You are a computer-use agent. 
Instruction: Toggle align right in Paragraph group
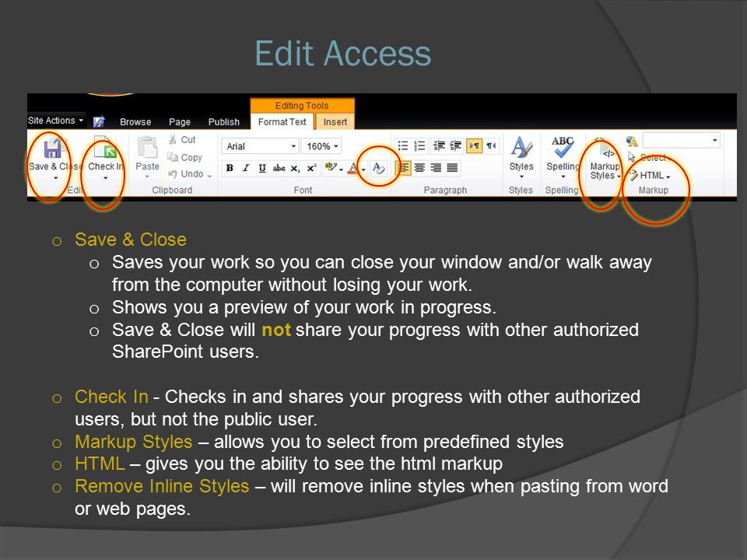click(x=436, y=168)
